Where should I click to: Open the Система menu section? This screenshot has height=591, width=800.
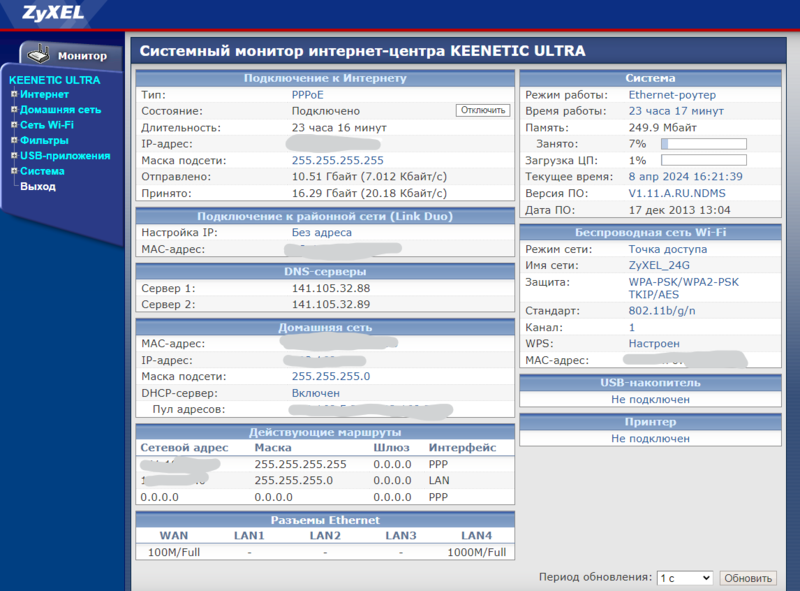pos(42,171)
